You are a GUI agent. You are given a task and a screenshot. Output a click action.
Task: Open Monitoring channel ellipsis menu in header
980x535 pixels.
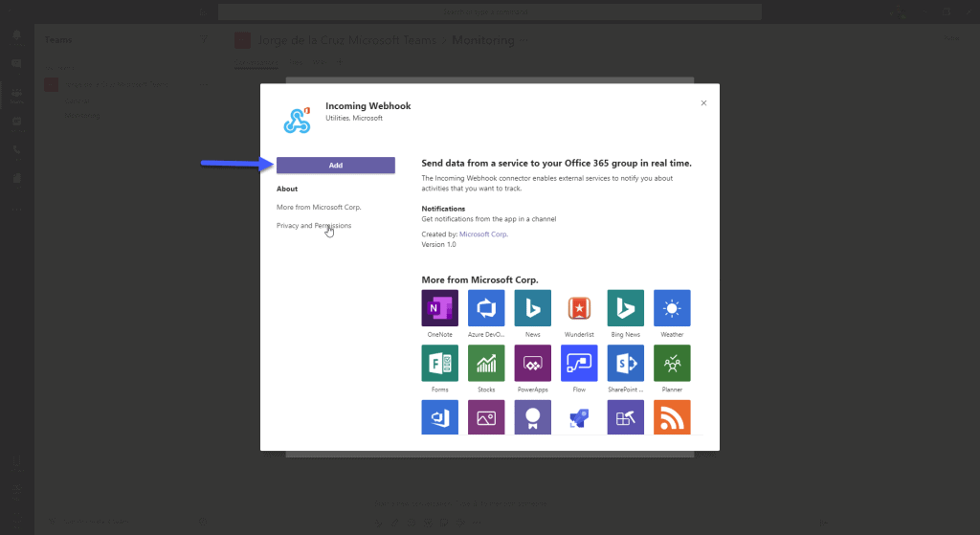coord(523,40)
